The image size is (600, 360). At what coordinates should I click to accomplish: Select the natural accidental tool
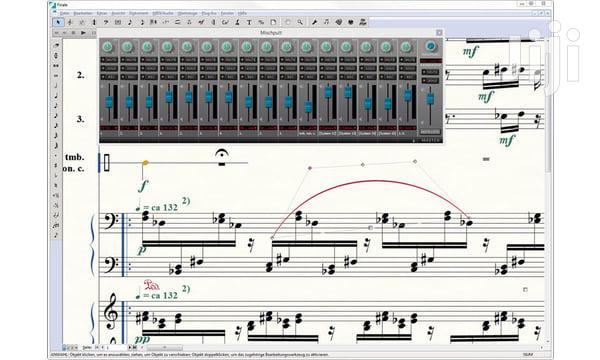(56, 185)
